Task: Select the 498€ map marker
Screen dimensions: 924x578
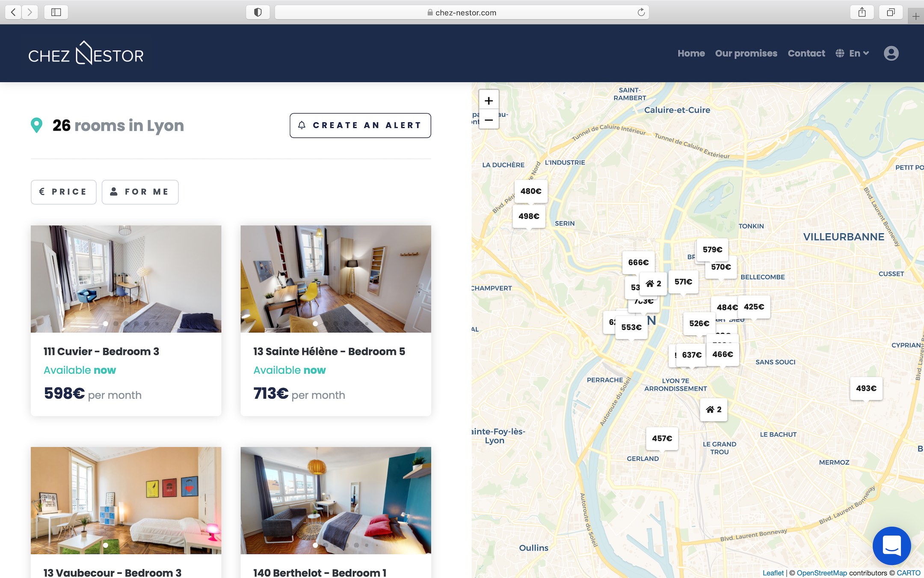Action: (529, 216)
